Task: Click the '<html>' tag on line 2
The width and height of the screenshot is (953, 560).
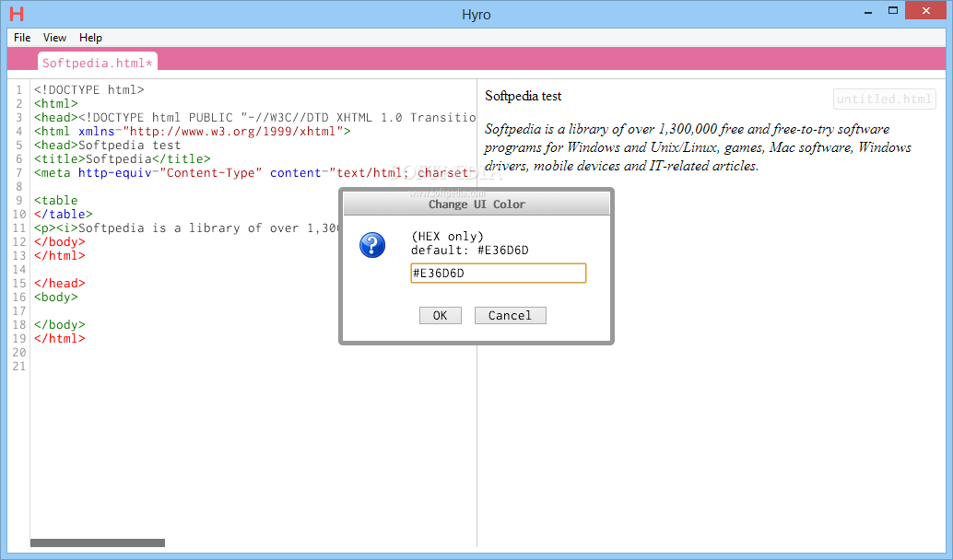Action: coord(56,104)
